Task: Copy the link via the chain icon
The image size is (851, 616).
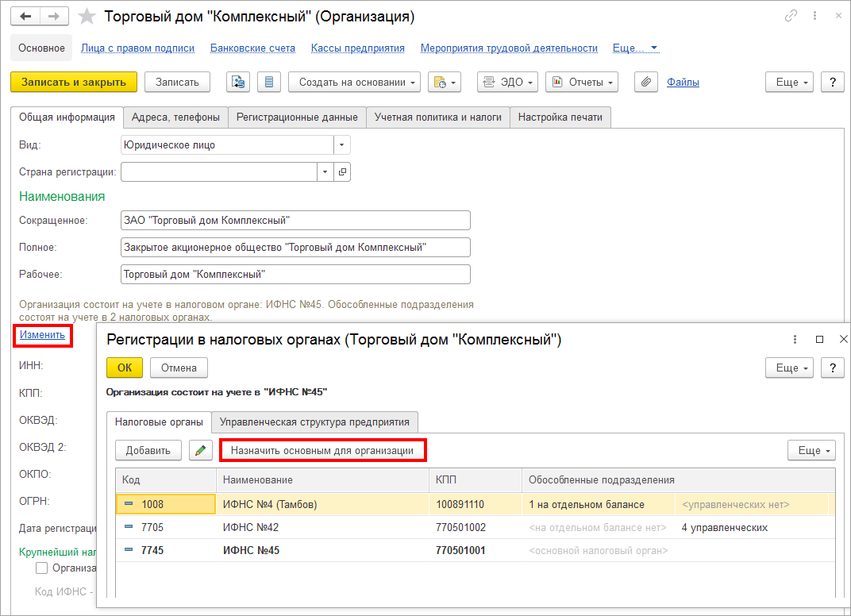Action: tap(791, 16)
